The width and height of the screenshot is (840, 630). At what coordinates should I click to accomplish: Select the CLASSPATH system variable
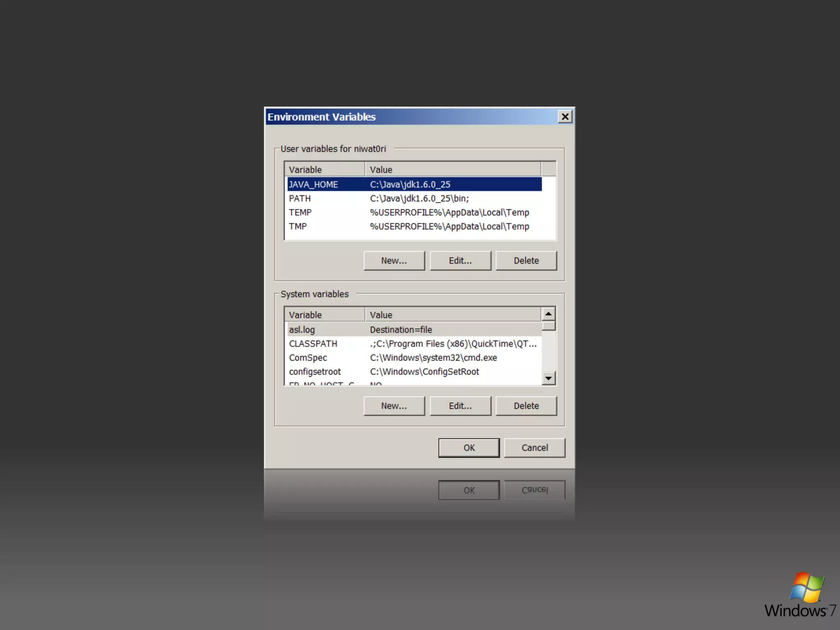[313, 344]
